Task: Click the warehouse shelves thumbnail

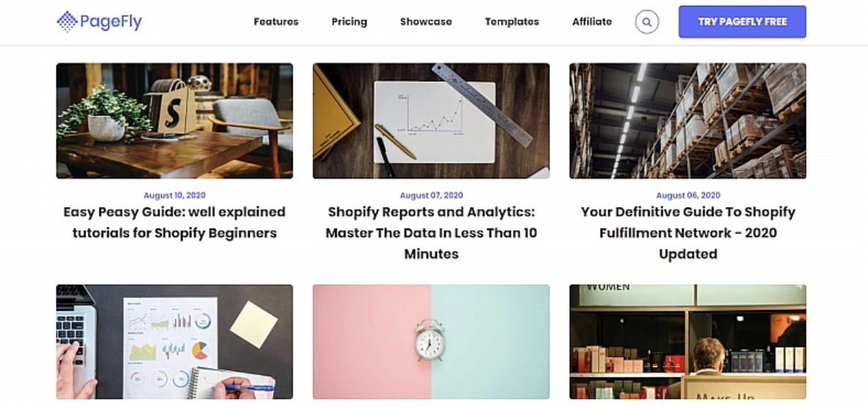Action: point(687,121)
